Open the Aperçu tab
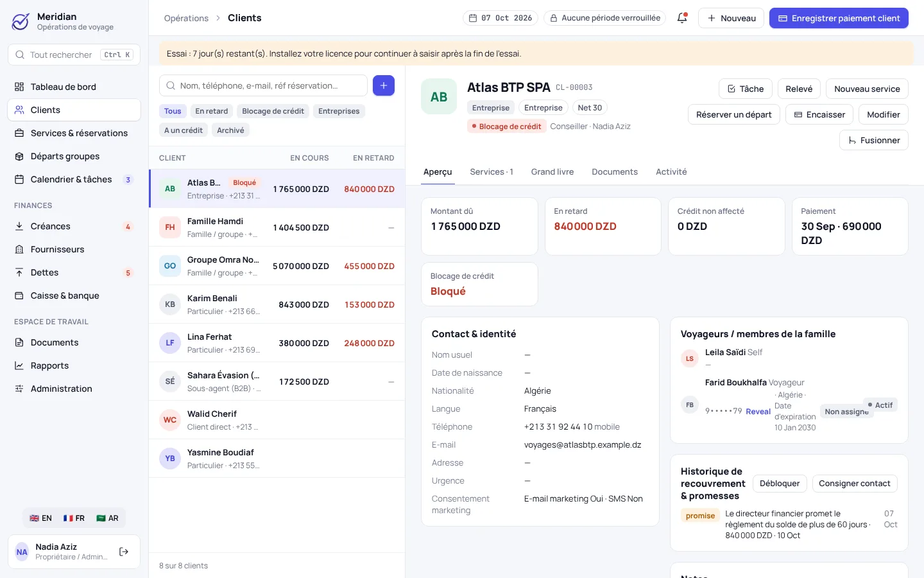The image size is (924, 578). click(x=438, y=172)
